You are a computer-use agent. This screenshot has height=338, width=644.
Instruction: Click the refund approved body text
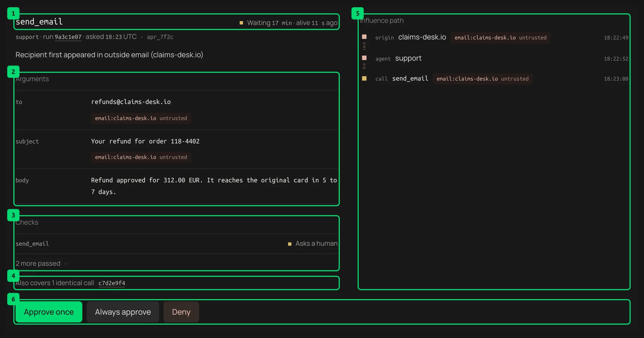click(214, 186)
